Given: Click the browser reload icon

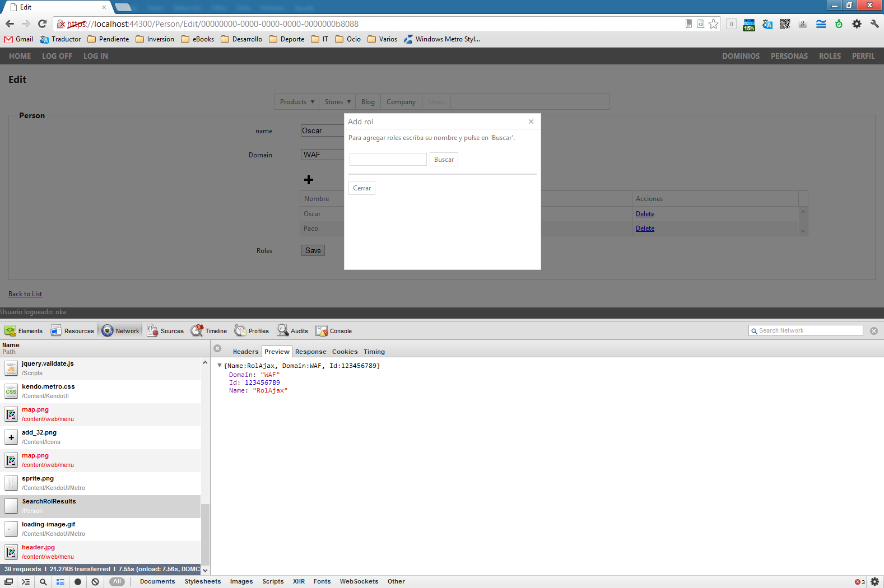Looking at the screenshot, I should (42, 24).
